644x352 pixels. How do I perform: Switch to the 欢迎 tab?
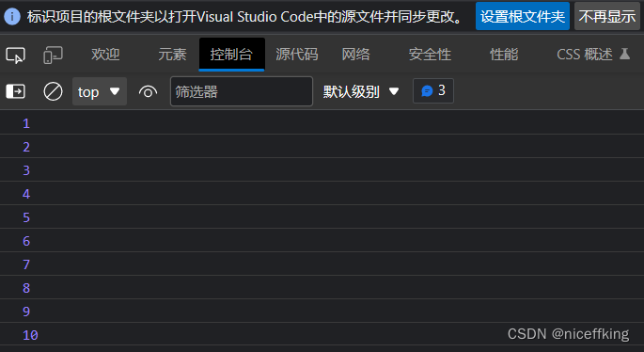point(105,55)
